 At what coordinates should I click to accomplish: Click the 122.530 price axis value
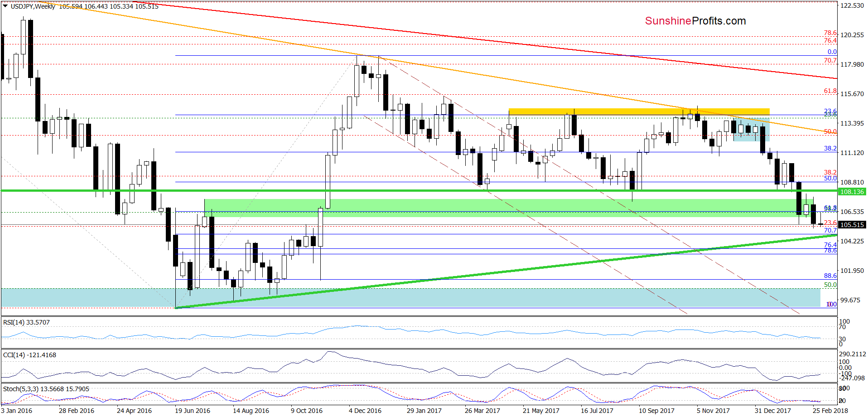tap(852, 5)
